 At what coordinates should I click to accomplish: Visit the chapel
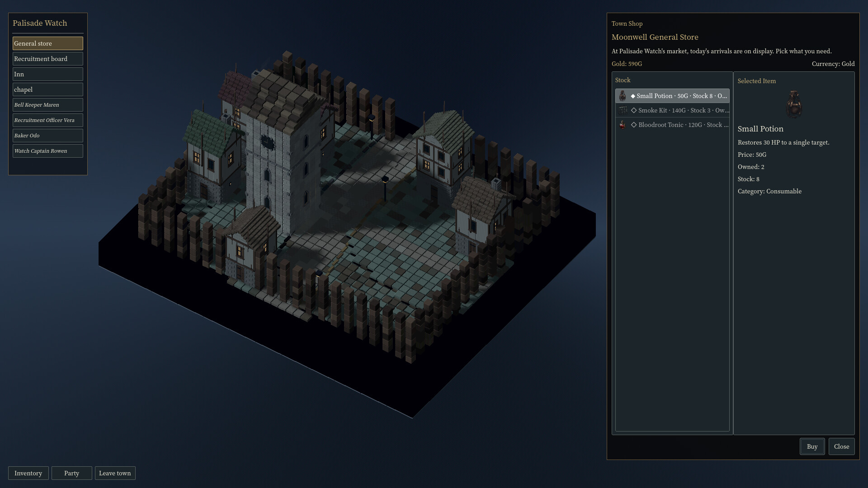click(x=48, y=89)
